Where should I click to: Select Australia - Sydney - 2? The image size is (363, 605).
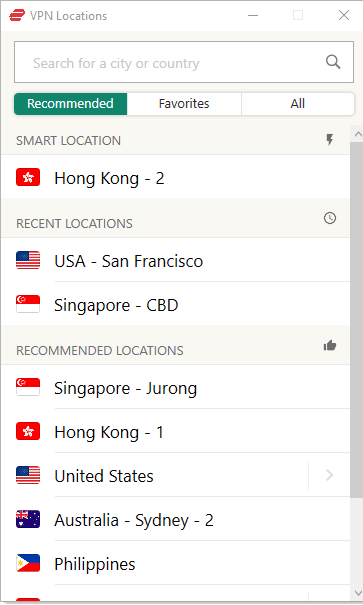click(176, 519)
